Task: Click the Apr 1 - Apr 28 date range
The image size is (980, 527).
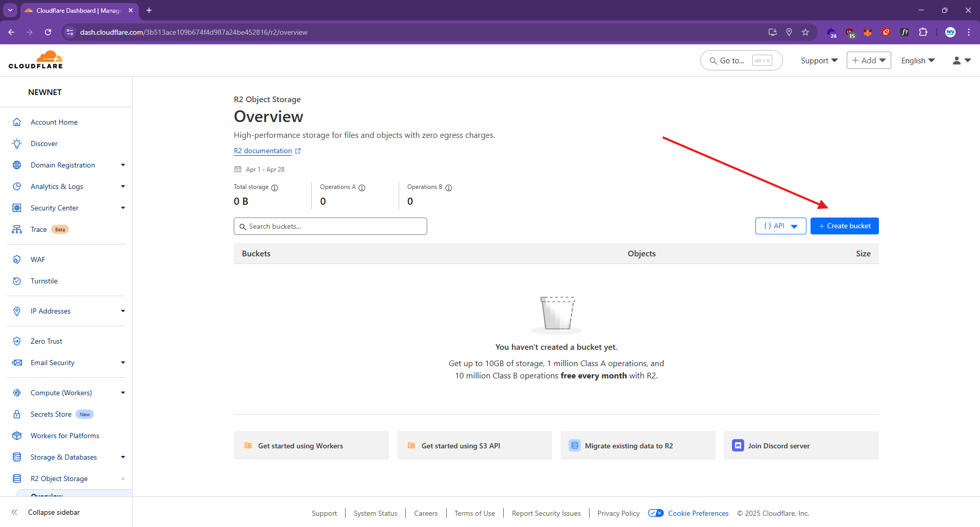Action: [265, 169]
